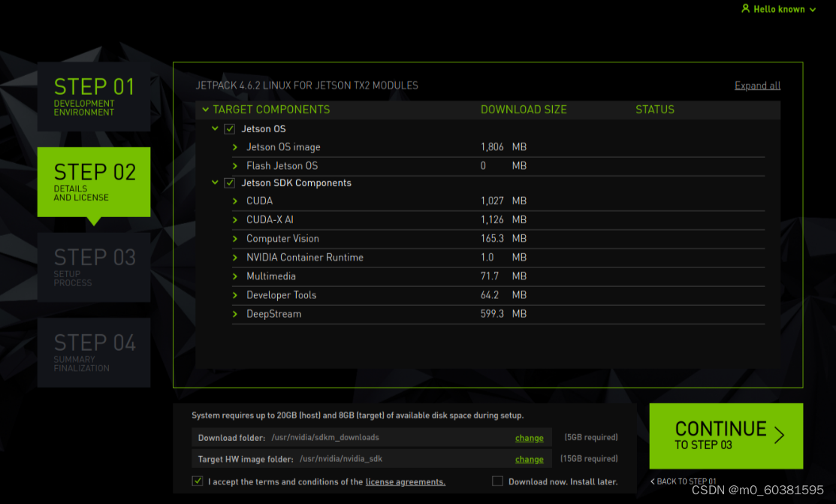
Task: Change the Download folder path
Action: point(530,438)
